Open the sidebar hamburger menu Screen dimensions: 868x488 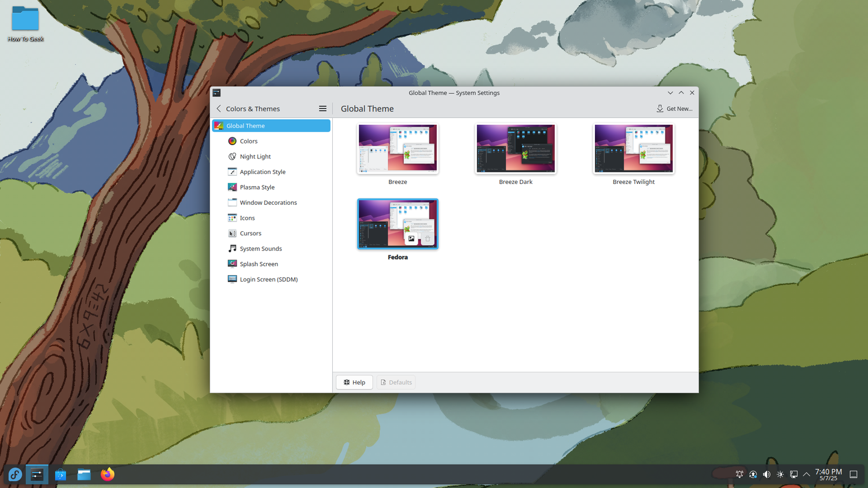click(x=323, y=109)
